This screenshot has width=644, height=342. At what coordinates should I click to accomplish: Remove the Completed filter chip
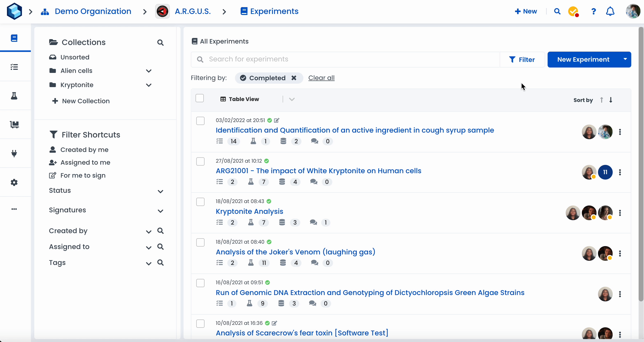coord(294,78)
